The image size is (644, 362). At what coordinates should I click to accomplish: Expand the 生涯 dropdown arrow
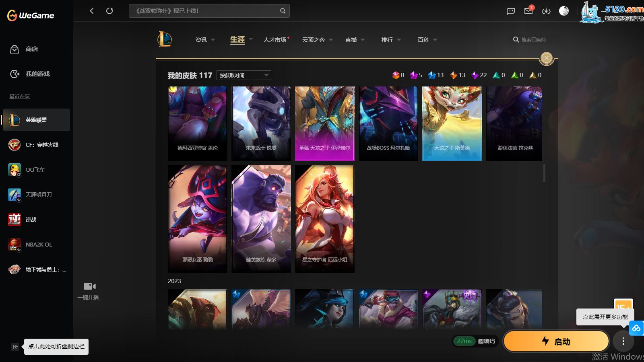[251, 39]
